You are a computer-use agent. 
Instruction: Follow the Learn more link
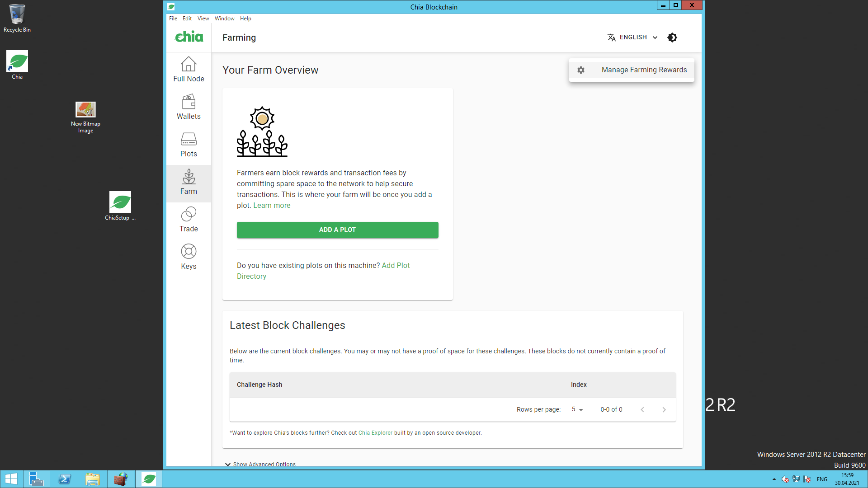(x=272, y=205)
